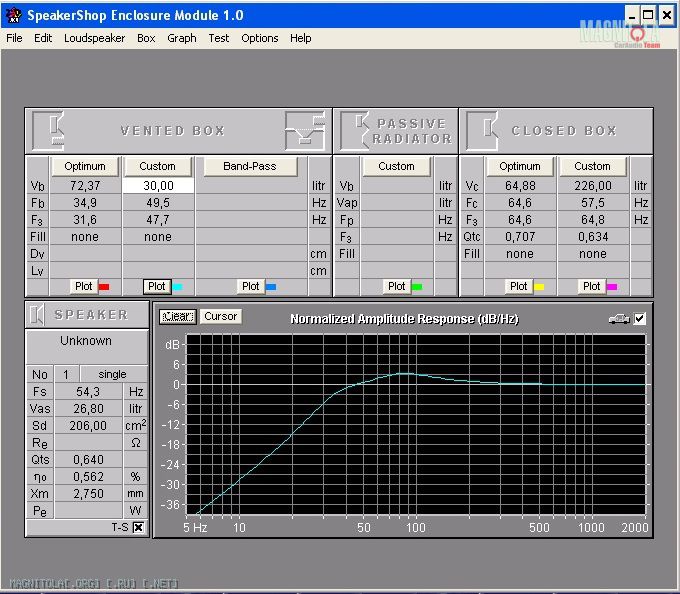Click the car icon above the graph
The image size is (680, 594).
coord(618,318)
